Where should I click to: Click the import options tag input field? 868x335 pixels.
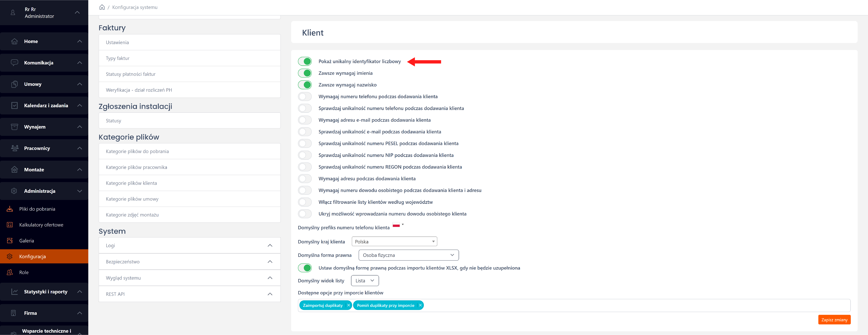[x=606, y=305]
